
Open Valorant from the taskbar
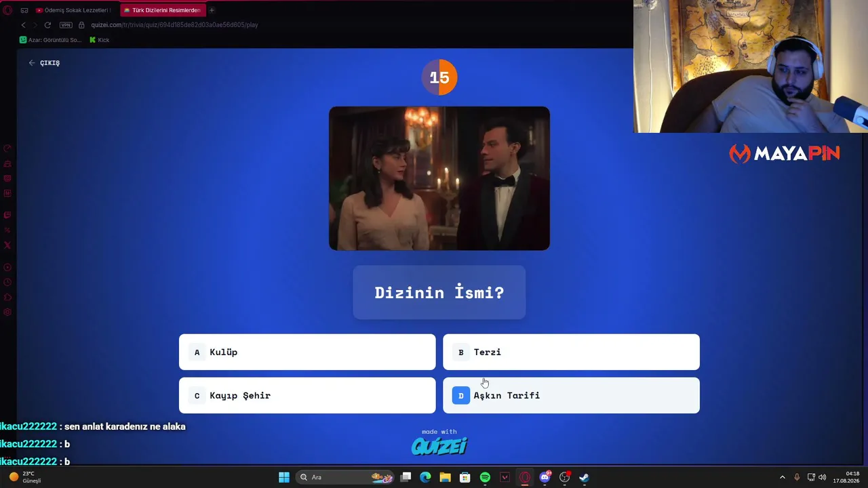click(505, 477)
